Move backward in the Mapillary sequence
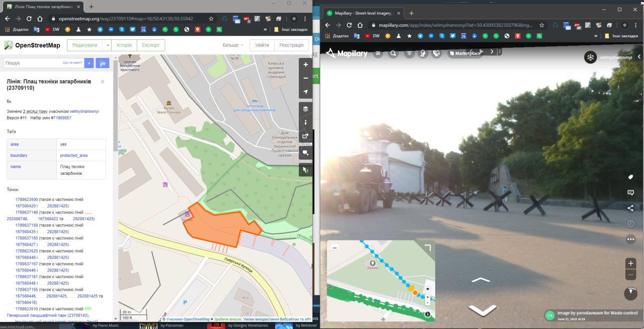The image size is (644, 329). point(482,310)
